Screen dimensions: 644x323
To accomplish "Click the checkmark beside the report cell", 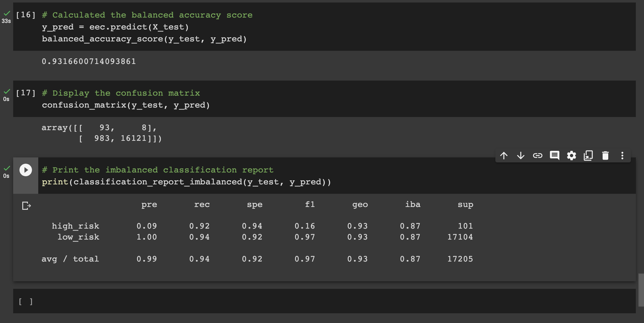I will [x=6, y=169].
